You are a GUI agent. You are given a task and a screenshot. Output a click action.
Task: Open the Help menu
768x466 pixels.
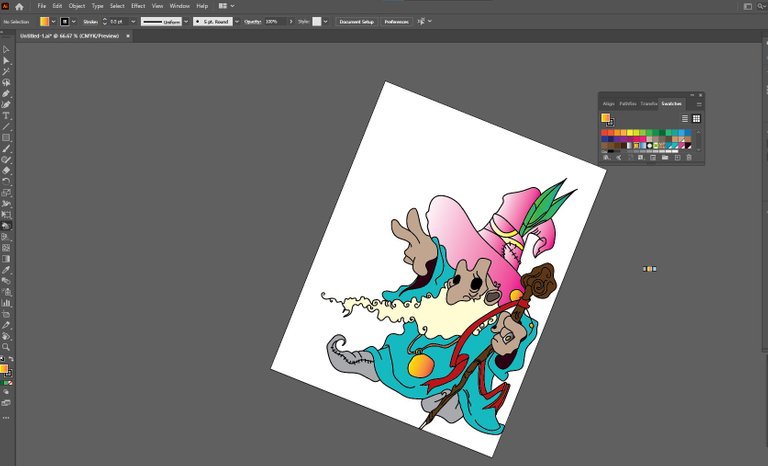pos(202,6)
